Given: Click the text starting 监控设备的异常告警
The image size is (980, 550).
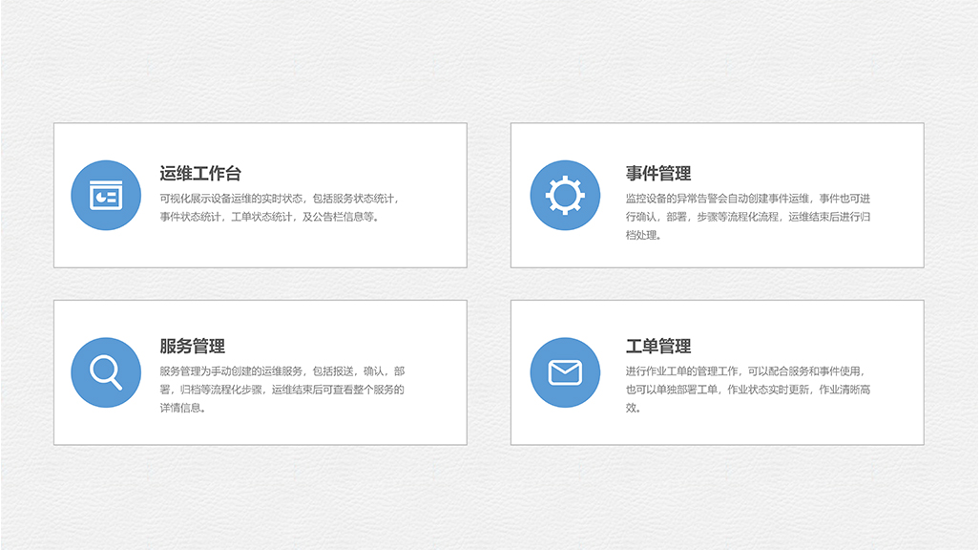Looking at the screenshot, I should pos(748,217).
